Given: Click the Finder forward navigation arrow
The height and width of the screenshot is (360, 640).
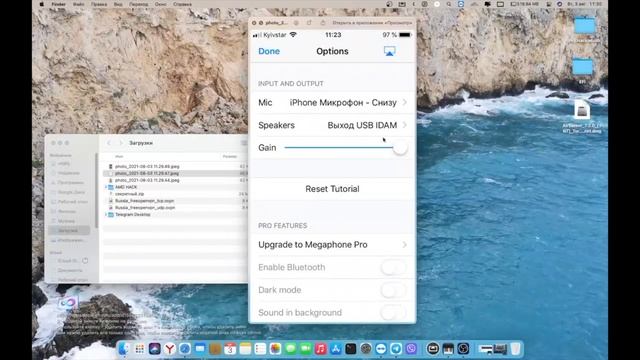Looking at the screenshot, I should point(120,143).
